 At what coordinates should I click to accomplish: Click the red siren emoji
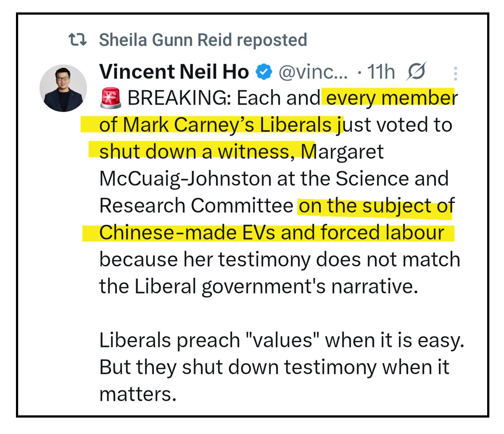(x=110, y=99)
